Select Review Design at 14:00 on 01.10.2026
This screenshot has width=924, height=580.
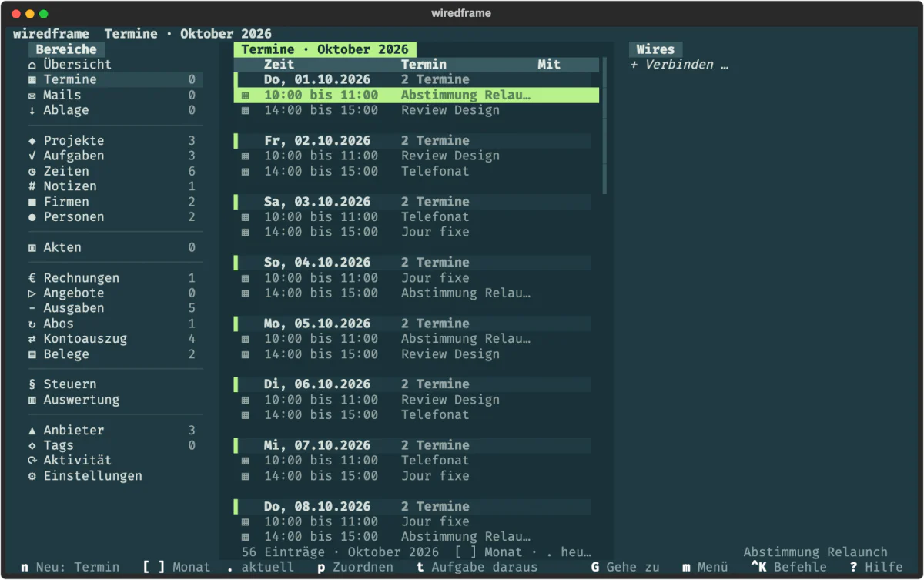pos(417,110)
